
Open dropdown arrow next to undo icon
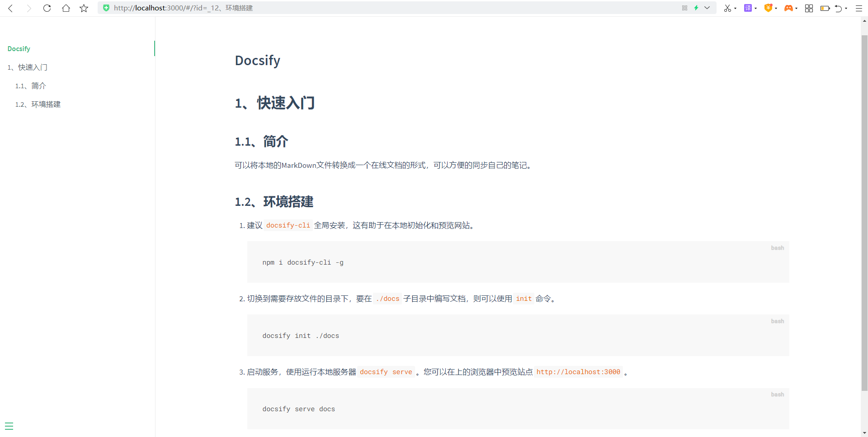click(846, 8)
